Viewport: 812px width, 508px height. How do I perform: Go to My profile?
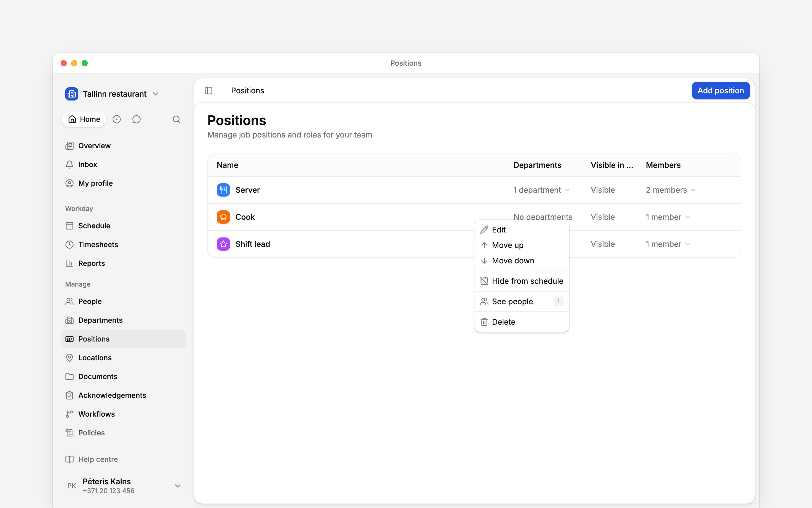click(x=124, y=183)
